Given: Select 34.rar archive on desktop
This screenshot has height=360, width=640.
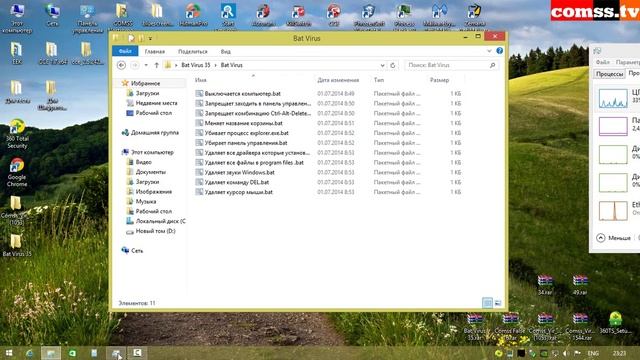Looking at the screenshot, I should coord(545,285).
